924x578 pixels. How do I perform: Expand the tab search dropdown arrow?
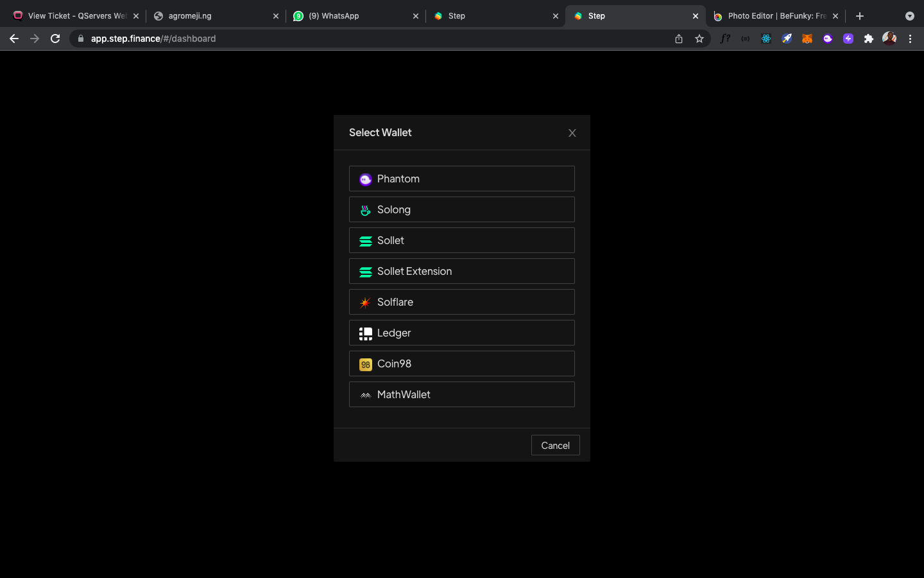[x=910, y=16]
